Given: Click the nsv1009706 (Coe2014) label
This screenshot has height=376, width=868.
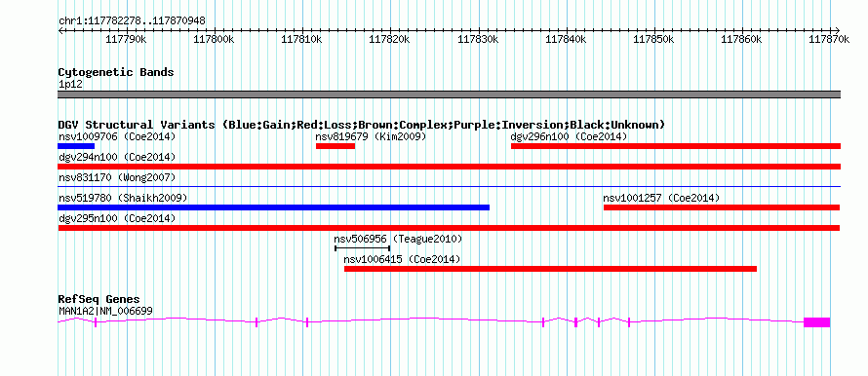Looking at the screenshot, I should coord(117,136).
